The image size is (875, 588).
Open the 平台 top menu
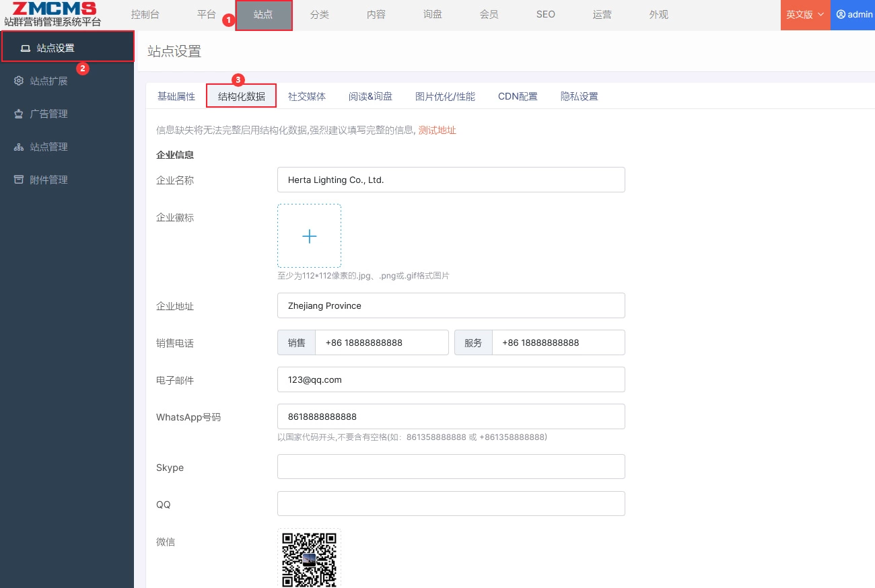point(207,14)
